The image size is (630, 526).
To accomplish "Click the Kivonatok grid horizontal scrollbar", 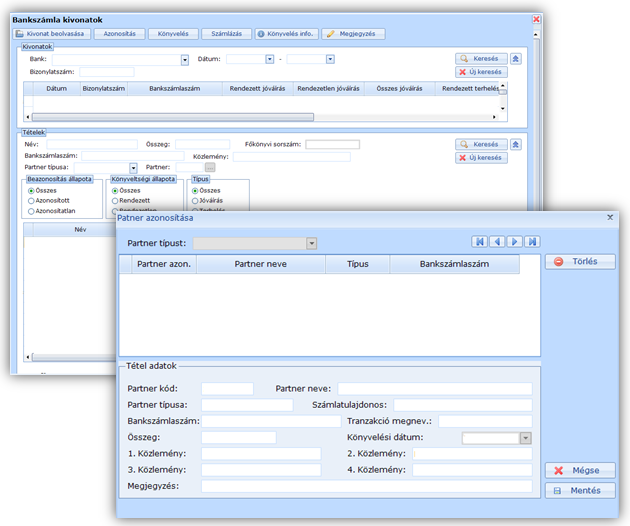I will point(173,117).
